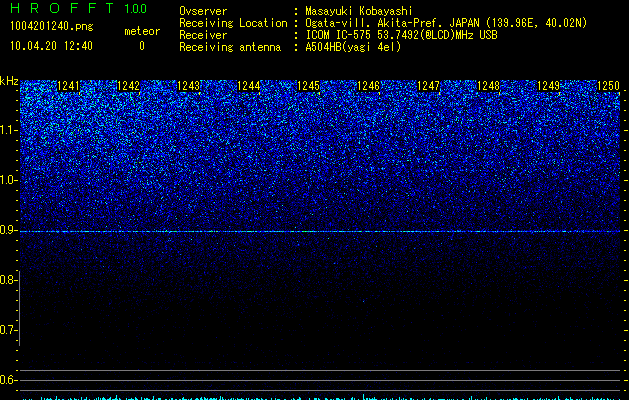Screen dimensions: 629x400
Task: Click the 0.8 kHz axis label
Action: 8,280
